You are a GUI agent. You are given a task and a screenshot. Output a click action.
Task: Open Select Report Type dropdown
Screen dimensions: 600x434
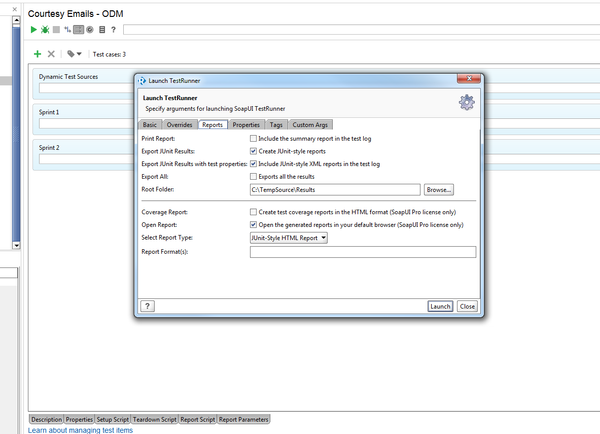coord(289,238)
